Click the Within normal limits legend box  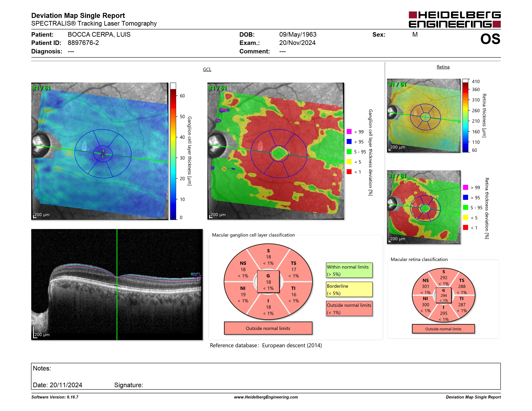(349, 270)
